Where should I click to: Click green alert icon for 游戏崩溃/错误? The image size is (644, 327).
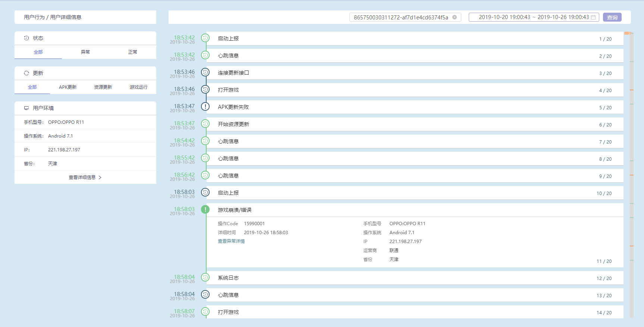(x=205, y=210)
